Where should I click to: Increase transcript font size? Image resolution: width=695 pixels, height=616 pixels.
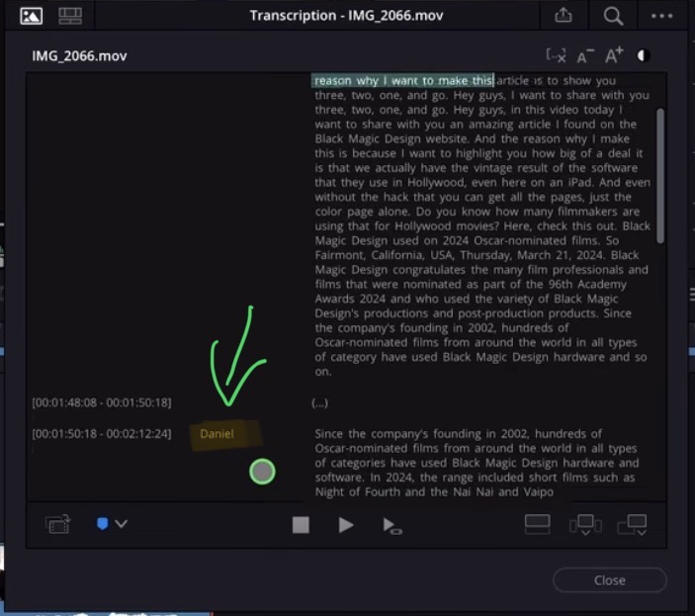coord(614,56)
